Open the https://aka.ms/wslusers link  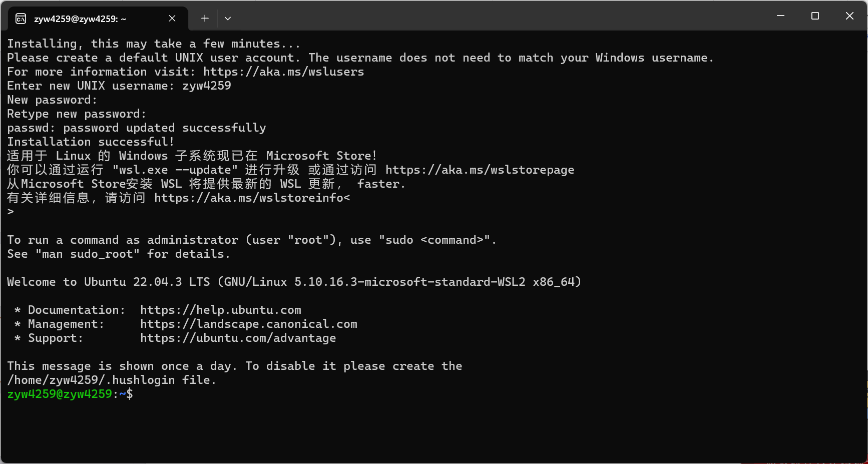pyautogui.click(x=284, y=72)
